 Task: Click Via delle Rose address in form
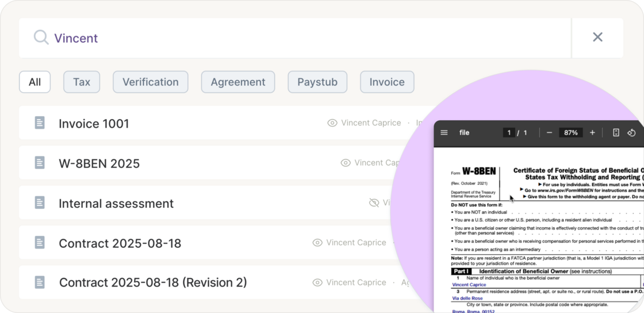(467, 298)
